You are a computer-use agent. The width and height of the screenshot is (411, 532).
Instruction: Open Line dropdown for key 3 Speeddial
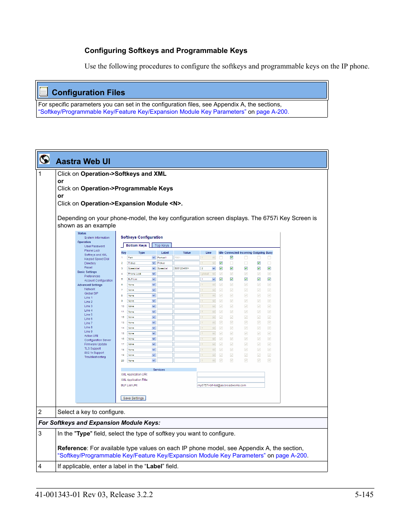point(208,268)
